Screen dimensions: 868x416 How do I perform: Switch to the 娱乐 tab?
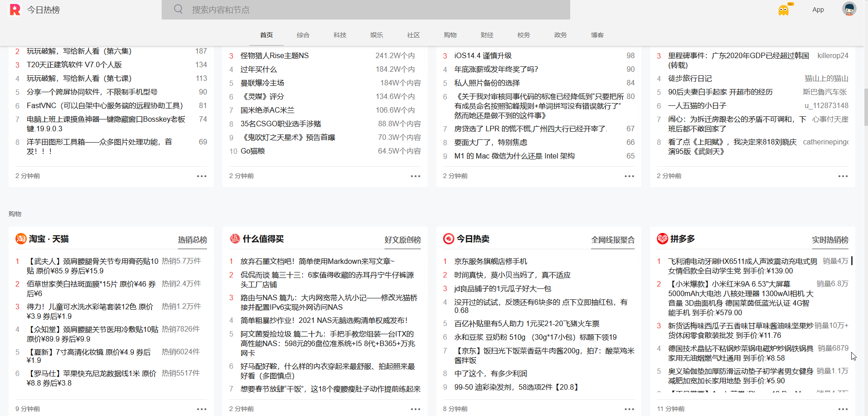coord(377,35)
